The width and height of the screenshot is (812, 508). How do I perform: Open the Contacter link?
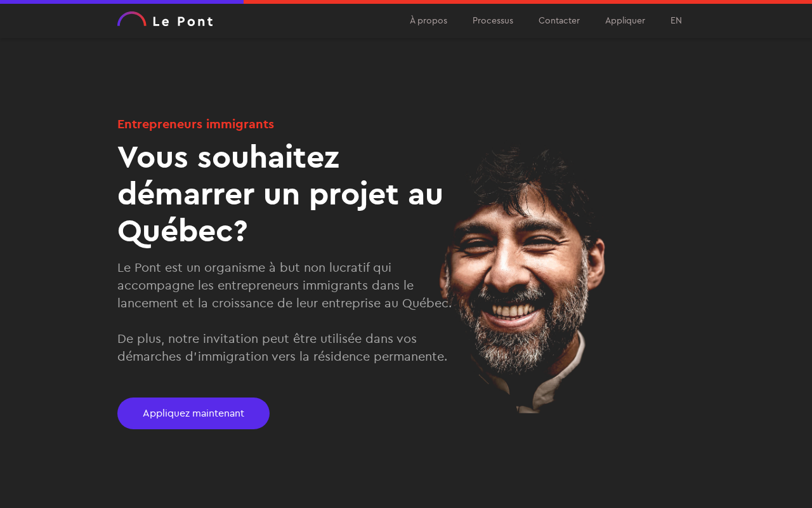[559, 21]
